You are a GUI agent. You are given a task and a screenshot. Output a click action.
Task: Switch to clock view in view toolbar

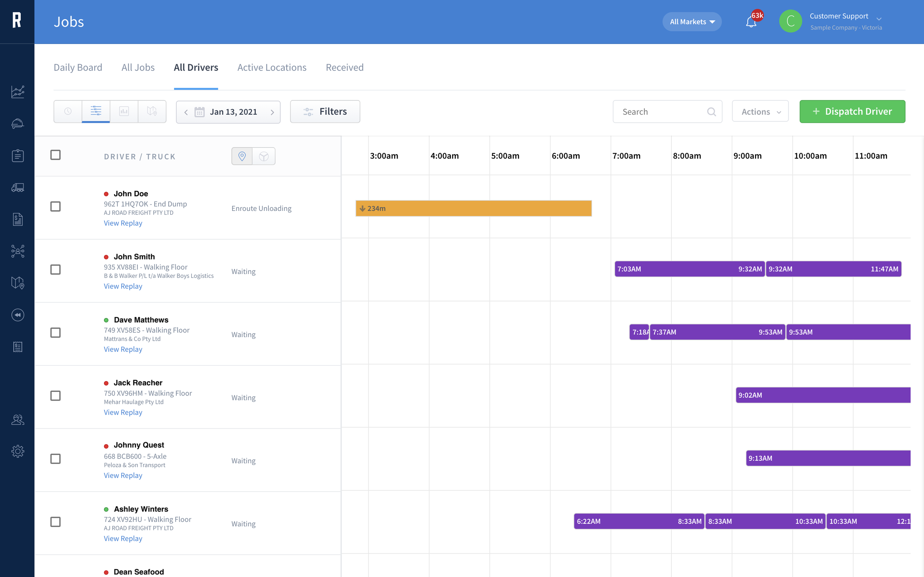pos(68,112)
